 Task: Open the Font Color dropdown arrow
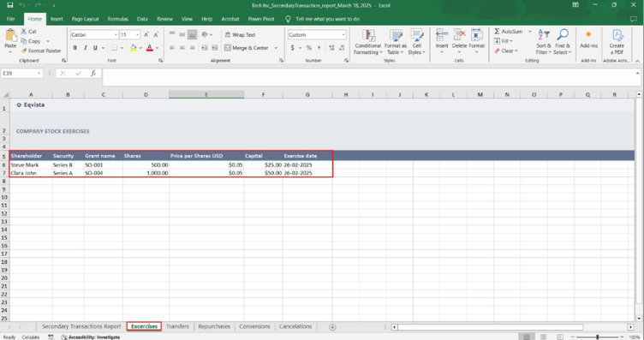click(x=157, y=48)
